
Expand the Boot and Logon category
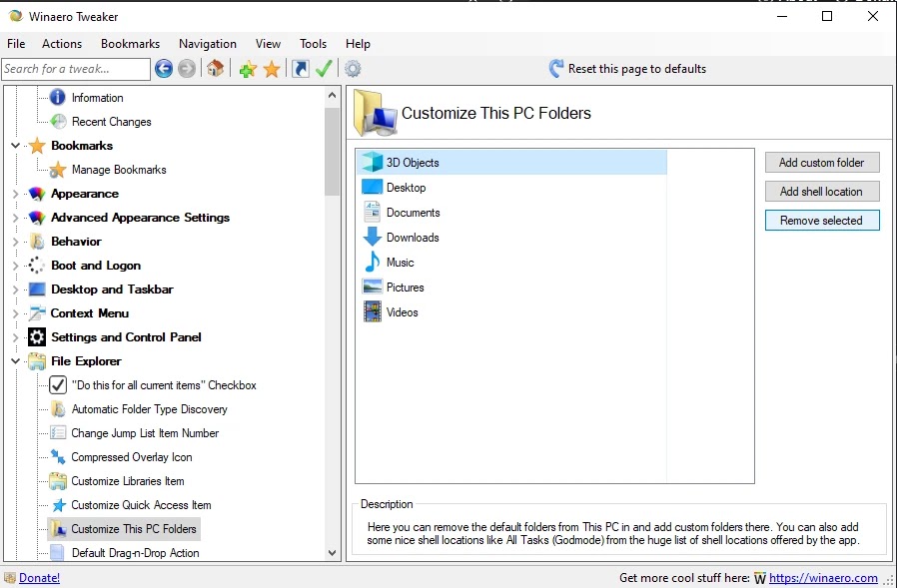(x=15, y=266)
